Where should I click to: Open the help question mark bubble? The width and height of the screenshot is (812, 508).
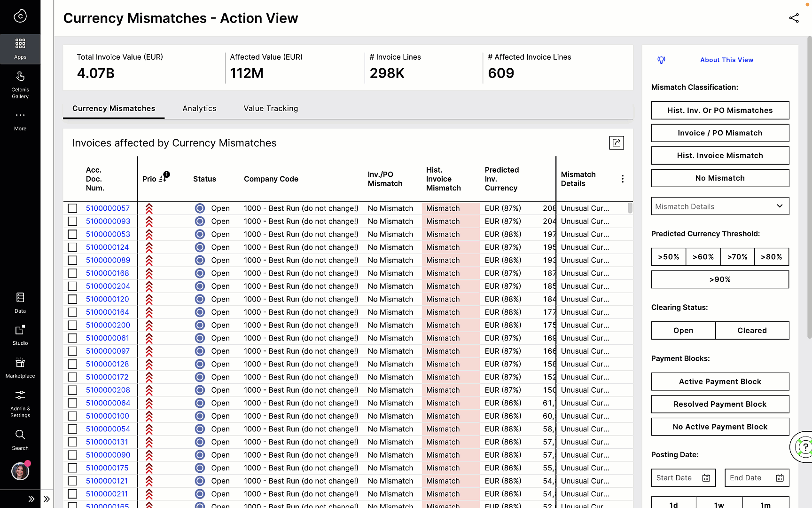(804, 447)
